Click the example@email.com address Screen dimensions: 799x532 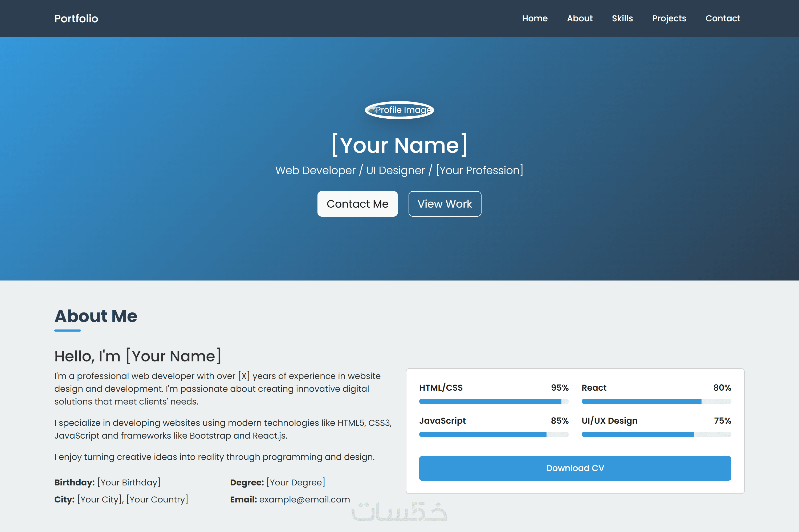pos(304,500)
